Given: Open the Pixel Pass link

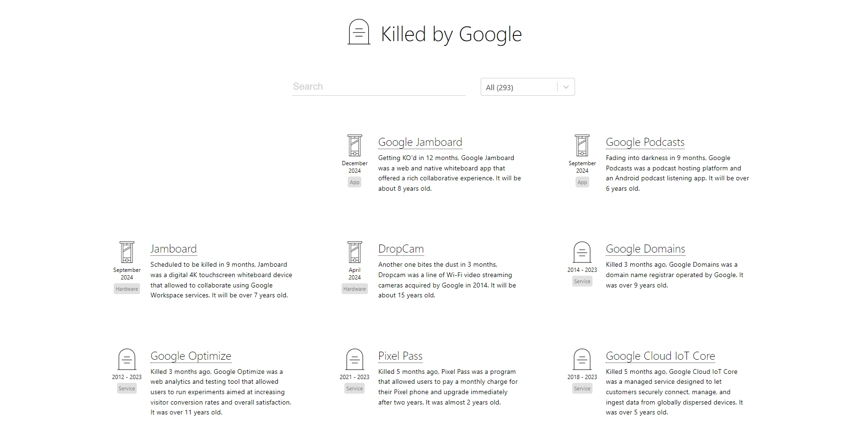Looking at the screenshot, I should [400, 356].
